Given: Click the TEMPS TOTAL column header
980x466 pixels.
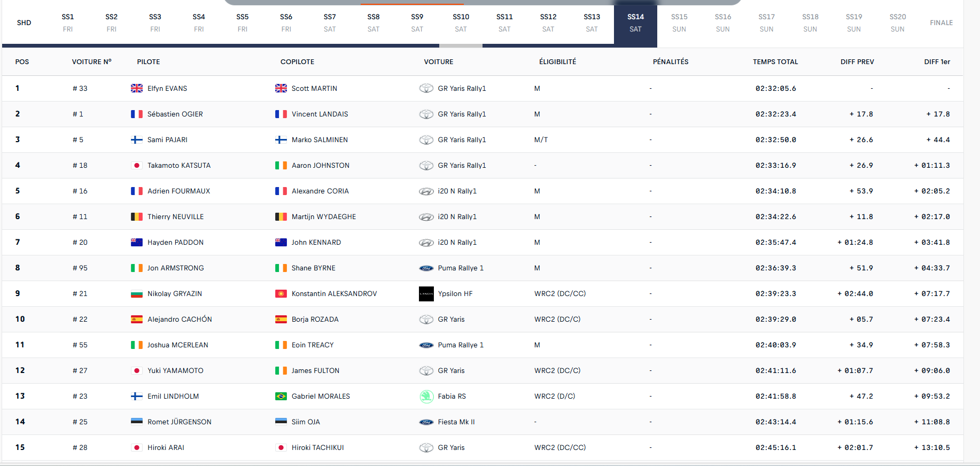Looking at the screenshot, I should pyautogui.click(x=775, y=62).
